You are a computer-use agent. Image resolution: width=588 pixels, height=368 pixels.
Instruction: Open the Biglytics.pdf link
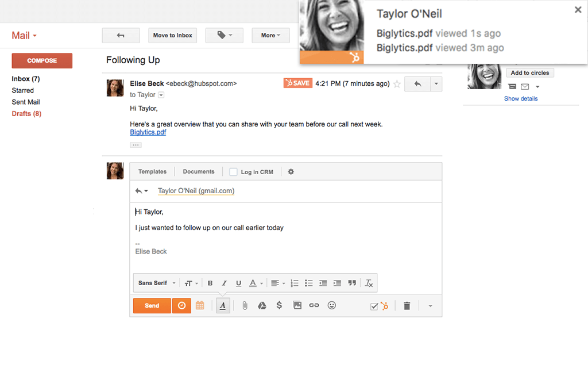[148, 132]
